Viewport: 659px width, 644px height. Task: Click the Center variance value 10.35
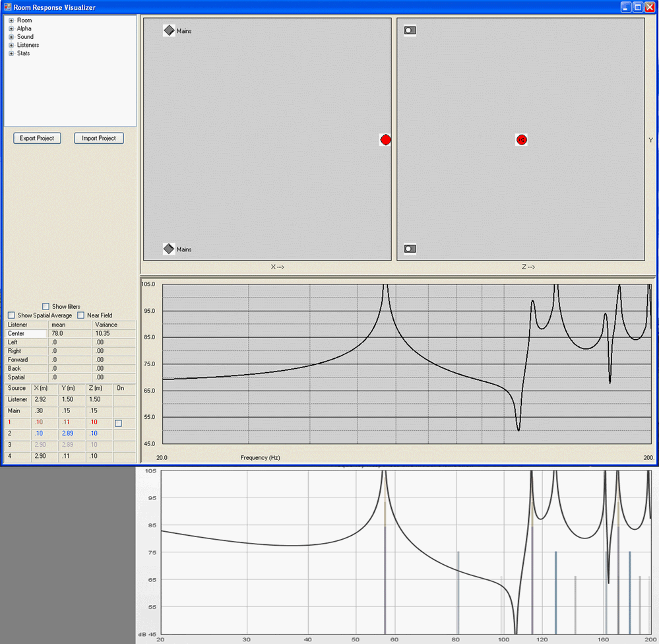click(102, 333)
